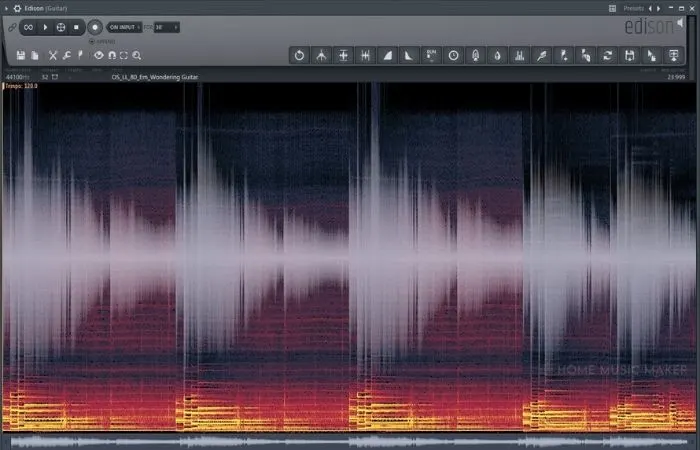Select the previous preset arrow
This screenshot has height=450, width=700.
(650, 8)
